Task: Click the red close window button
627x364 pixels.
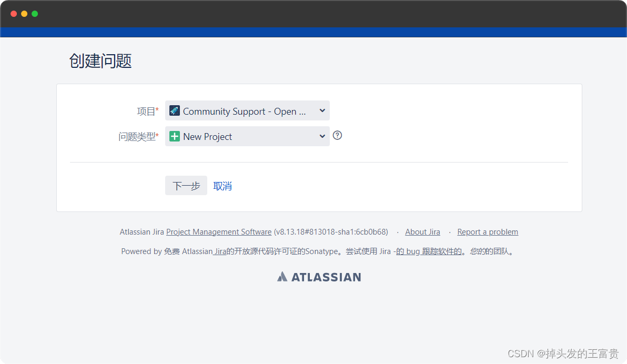Action: click(x=14, y=14)
